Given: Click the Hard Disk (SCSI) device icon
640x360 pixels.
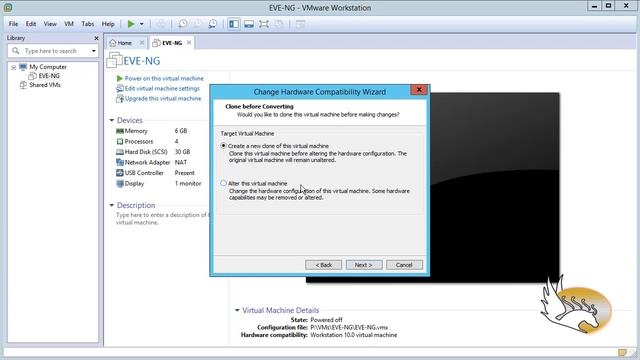Looking at the screenshot, I should pos(120,152).
